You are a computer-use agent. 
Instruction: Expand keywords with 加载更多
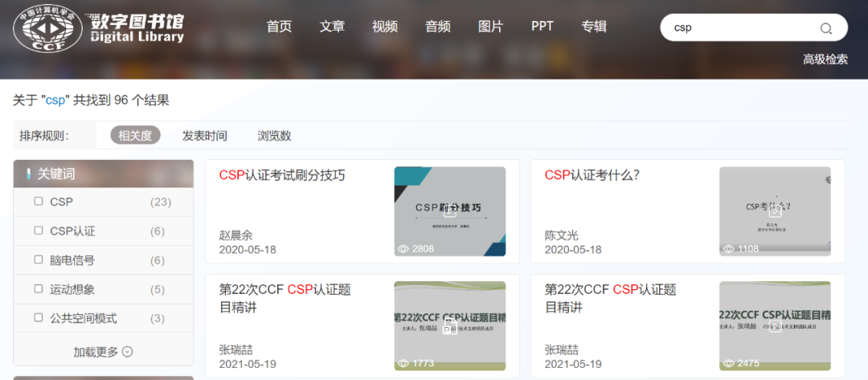click(103, 351)
